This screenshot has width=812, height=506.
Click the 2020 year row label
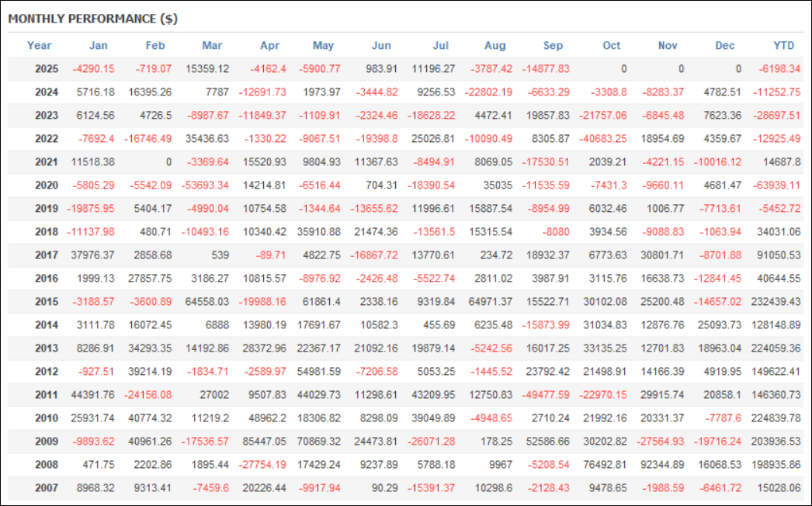(47, 185)
